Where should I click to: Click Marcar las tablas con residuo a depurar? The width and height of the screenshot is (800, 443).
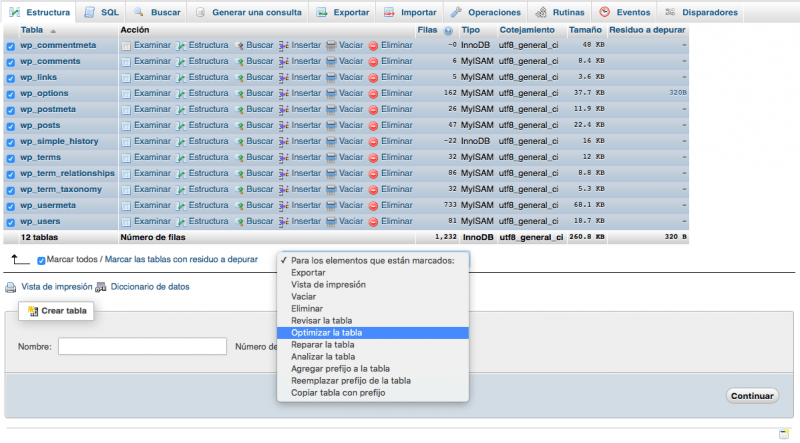click(181, 259)
